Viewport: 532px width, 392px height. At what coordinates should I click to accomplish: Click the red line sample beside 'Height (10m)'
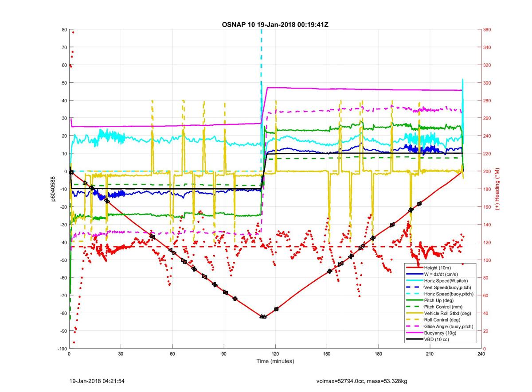[415, 268]
